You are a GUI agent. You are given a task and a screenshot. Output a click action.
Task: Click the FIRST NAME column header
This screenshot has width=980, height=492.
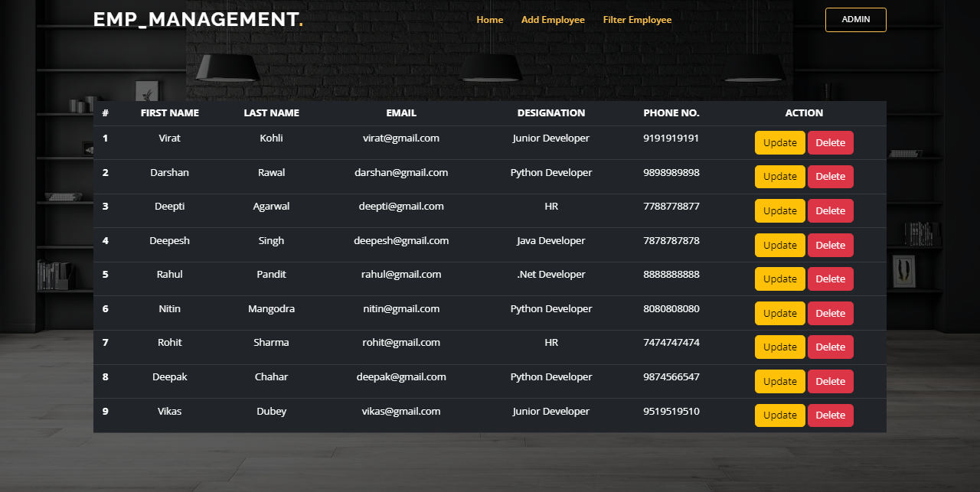(169, 112)
